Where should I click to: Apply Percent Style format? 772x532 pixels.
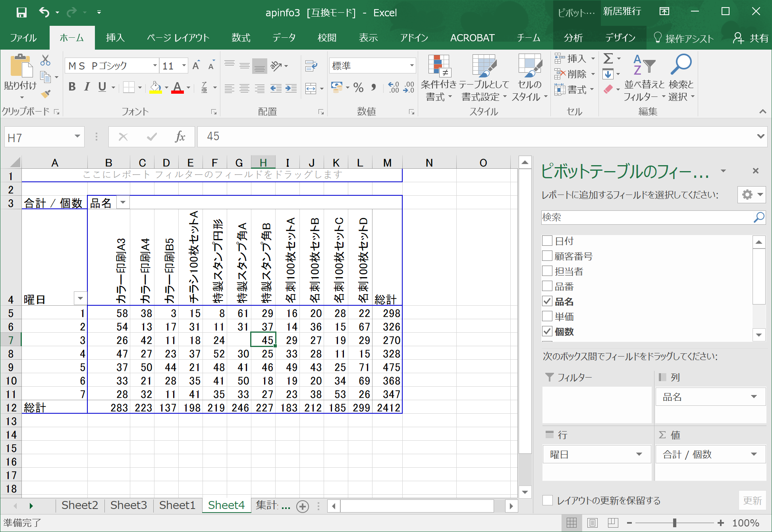[x=358, y=88]
